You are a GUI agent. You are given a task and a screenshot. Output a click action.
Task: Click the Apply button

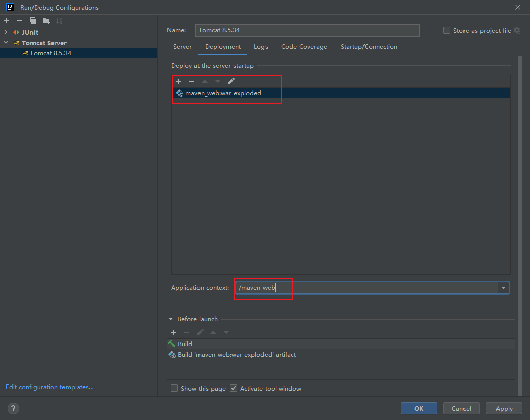504,408
